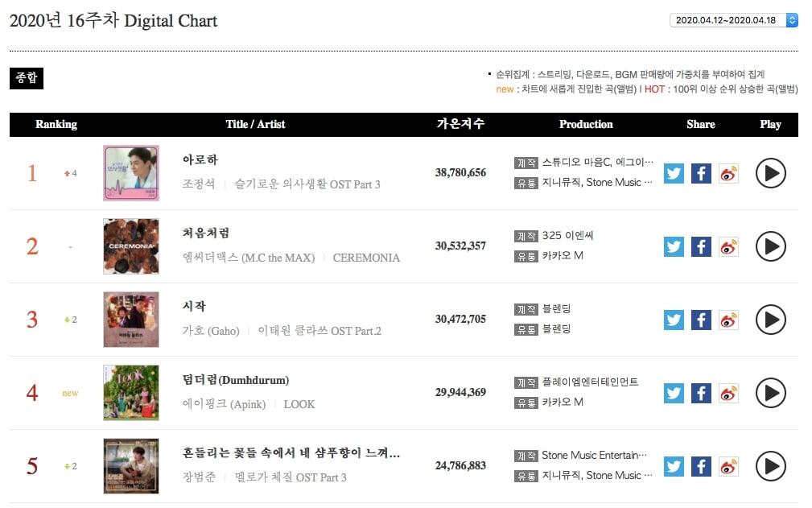The width and height of the screenshot is (812, 508).
Task: Share 시작 on Weibo
Action: [728, 320]
